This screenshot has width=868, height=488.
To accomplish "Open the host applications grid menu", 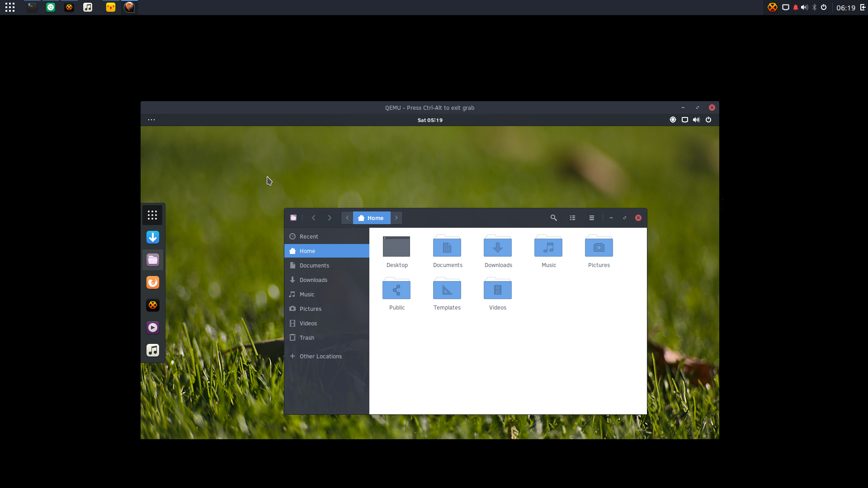I will [10, 7].
